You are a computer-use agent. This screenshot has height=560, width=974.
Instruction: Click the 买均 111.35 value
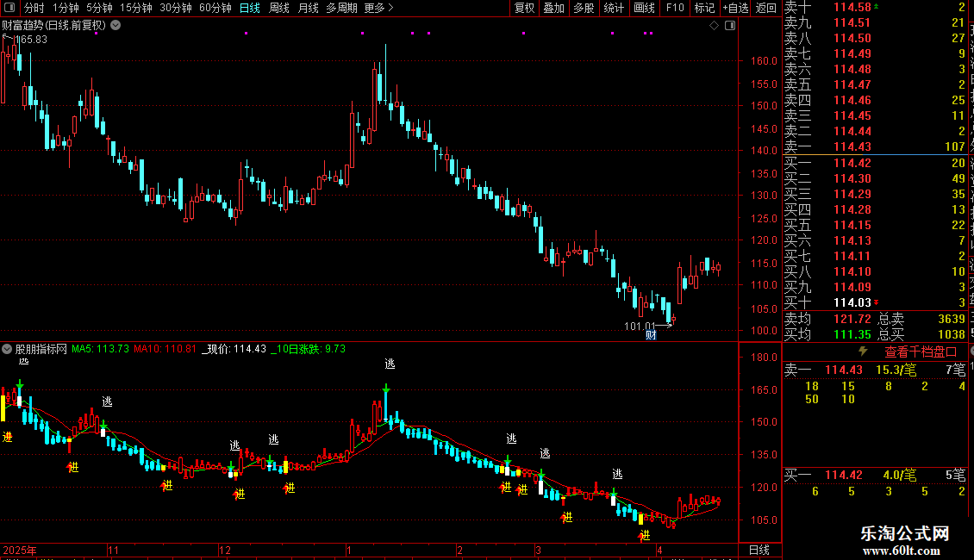pyautogui.click(x=852, y=334)
